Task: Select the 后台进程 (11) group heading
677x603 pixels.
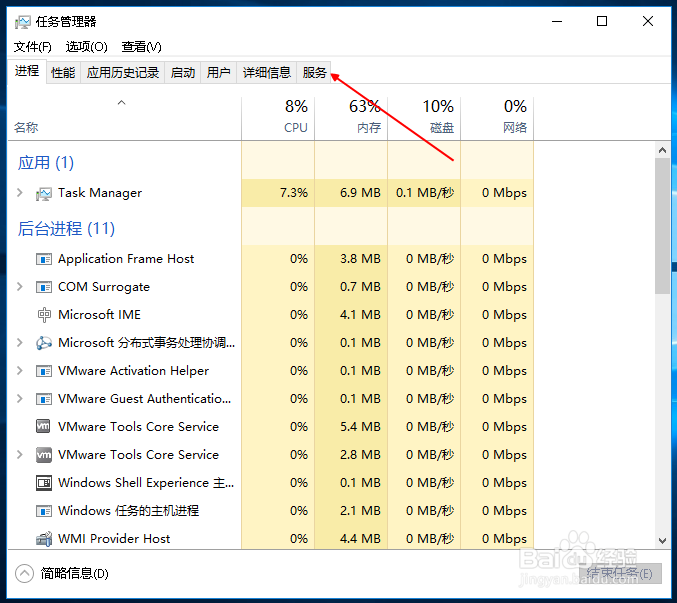Action: click(x=66, y=229)
